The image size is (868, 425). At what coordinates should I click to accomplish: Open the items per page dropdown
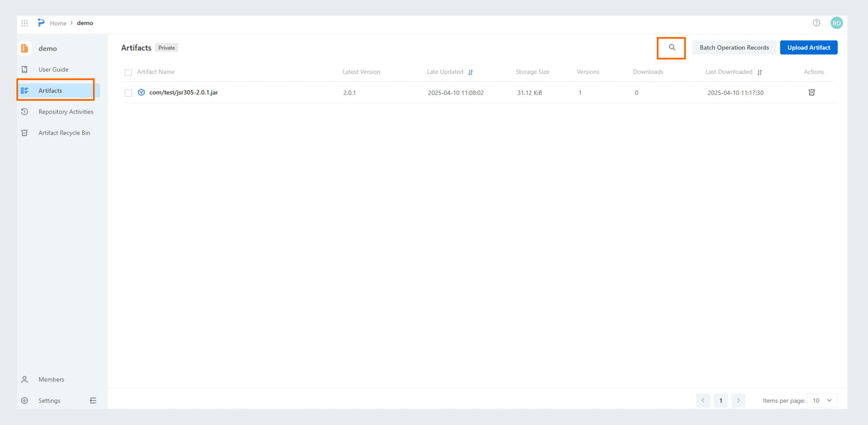822,400
